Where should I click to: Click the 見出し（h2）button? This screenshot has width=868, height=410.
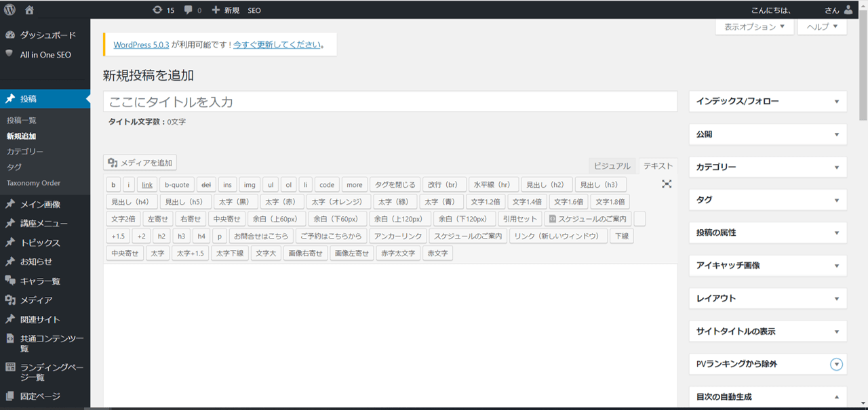pos(547,184)
